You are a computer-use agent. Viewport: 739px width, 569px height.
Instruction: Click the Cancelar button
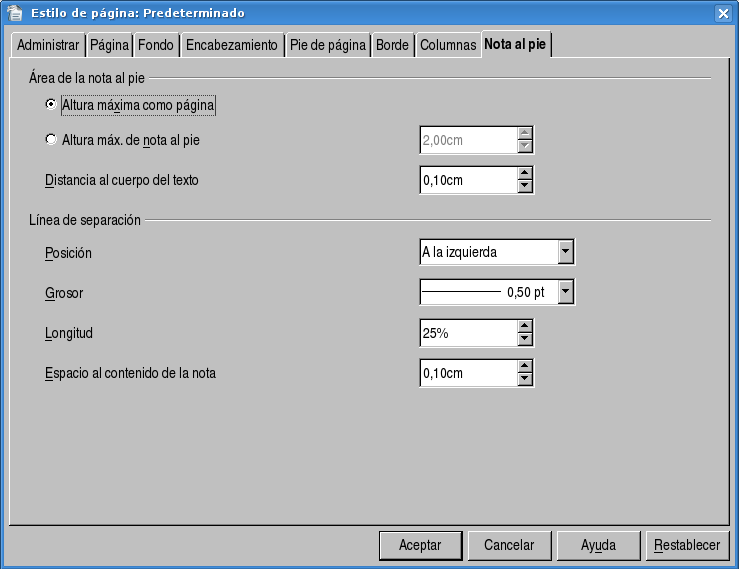(509, 545)
